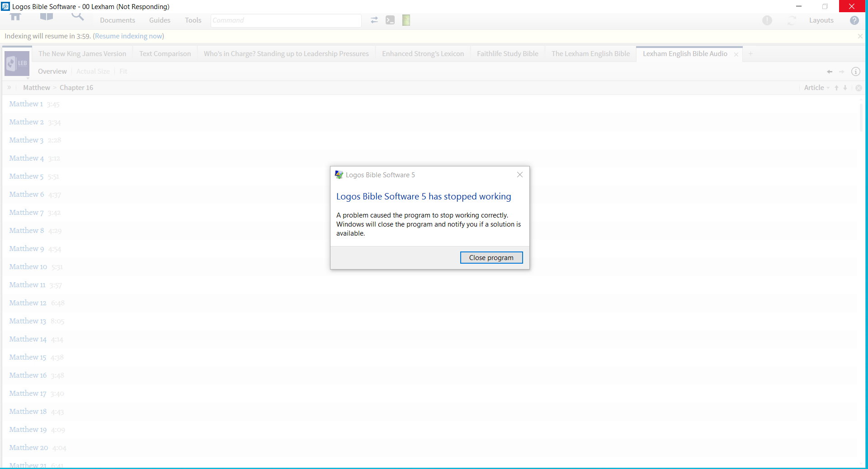
Task: Open the resource information icon
Action: click(x=856, y=71)
